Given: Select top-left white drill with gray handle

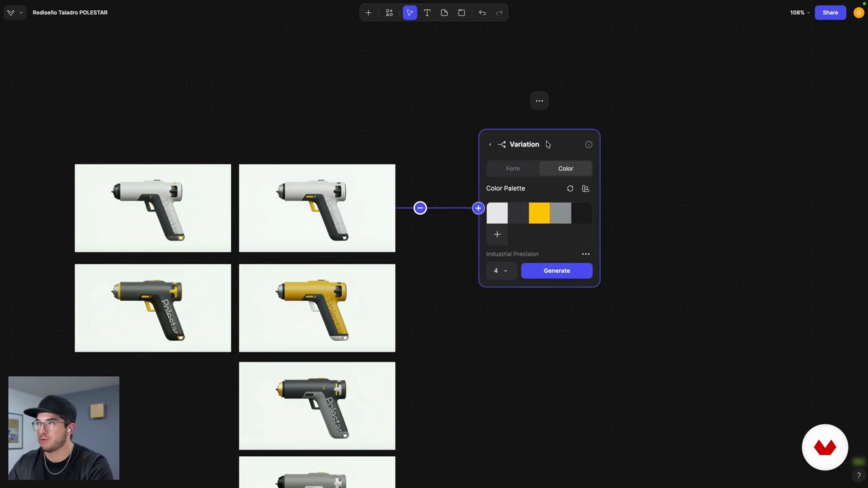Looking at the screenshot, I should [x=153, y=208].
